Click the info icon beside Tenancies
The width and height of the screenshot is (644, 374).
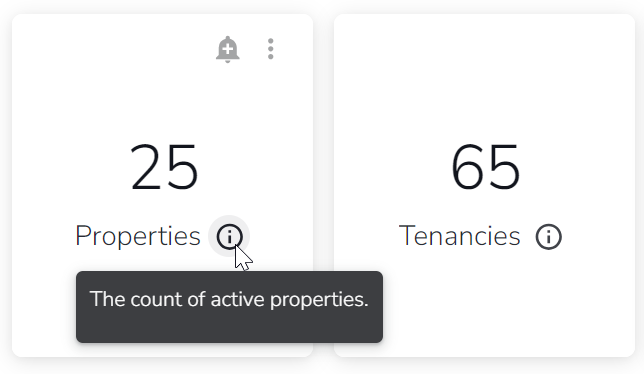548,236
